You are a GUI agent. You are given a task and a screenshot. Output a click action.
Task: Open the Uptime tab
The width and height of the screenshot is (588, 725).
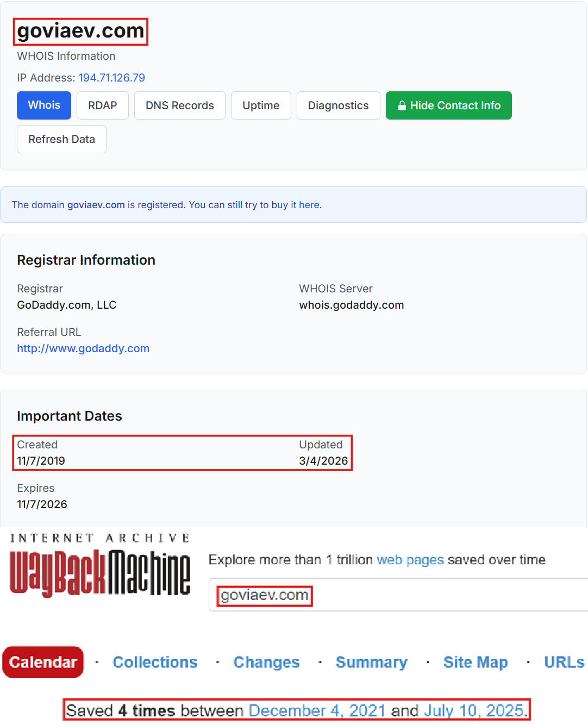click(x=261, y=105)
